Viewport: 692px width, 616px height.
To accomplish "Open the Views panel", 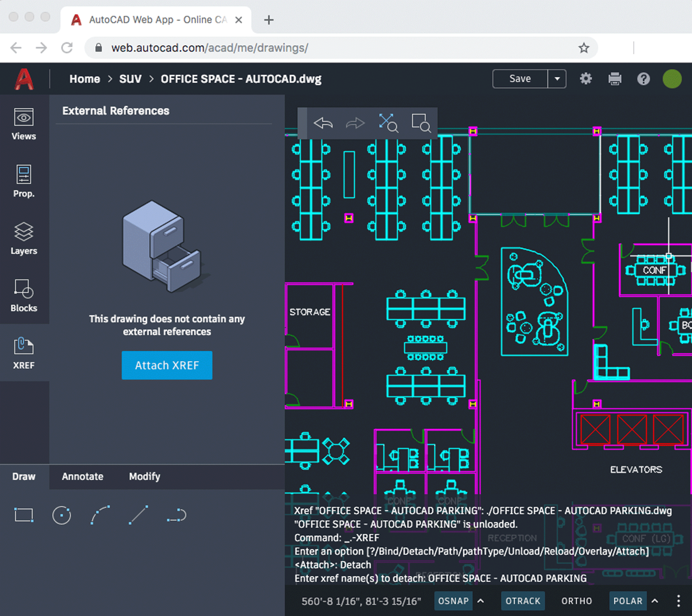I will point(24,124).
